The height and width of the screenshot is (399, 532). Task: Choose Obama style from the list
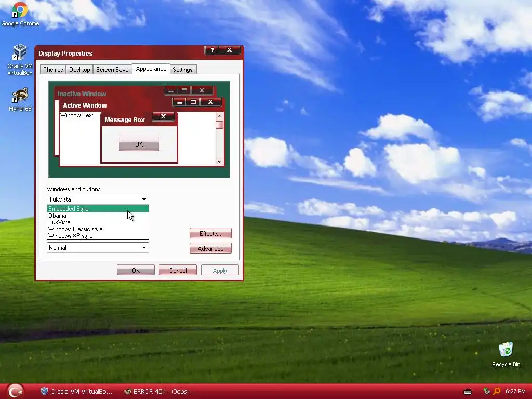[x=98, y=216]
